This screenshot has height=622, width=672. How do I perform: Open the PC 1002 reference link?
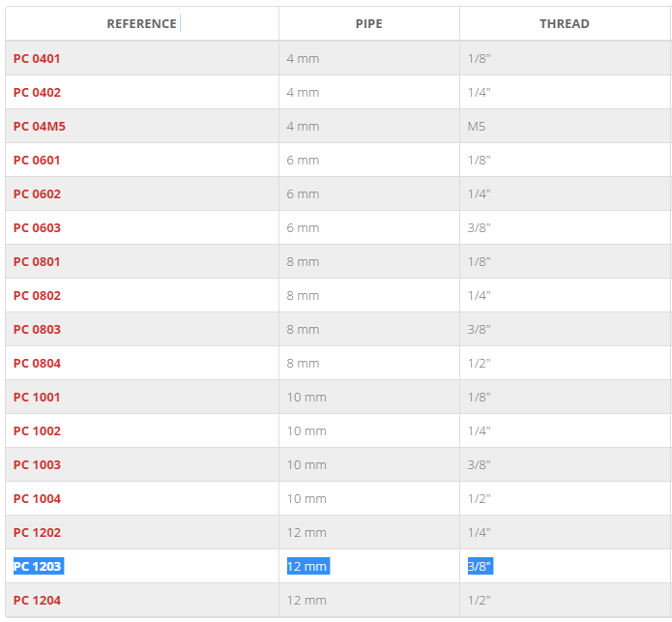click(x=38, y=430)
